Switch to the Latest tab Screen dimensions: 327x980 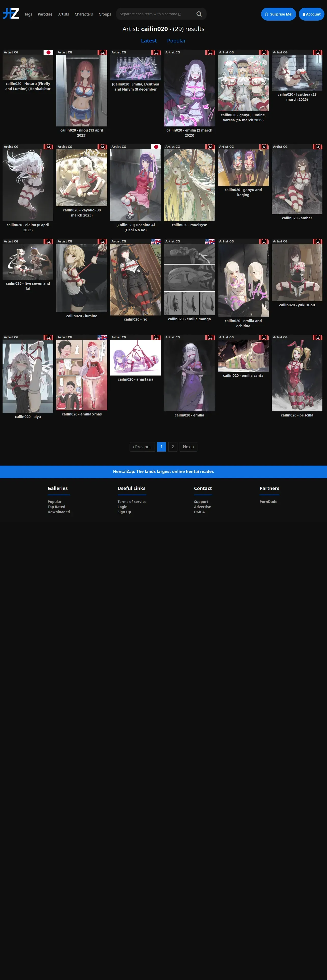(x=149, y=41)
